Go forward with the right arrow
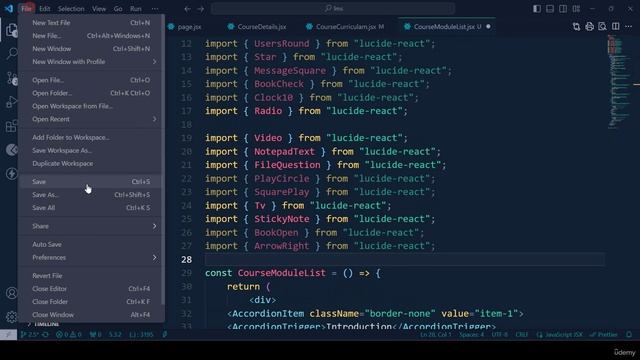Screen dimensions: 640x360 click(x=201, y=9)
